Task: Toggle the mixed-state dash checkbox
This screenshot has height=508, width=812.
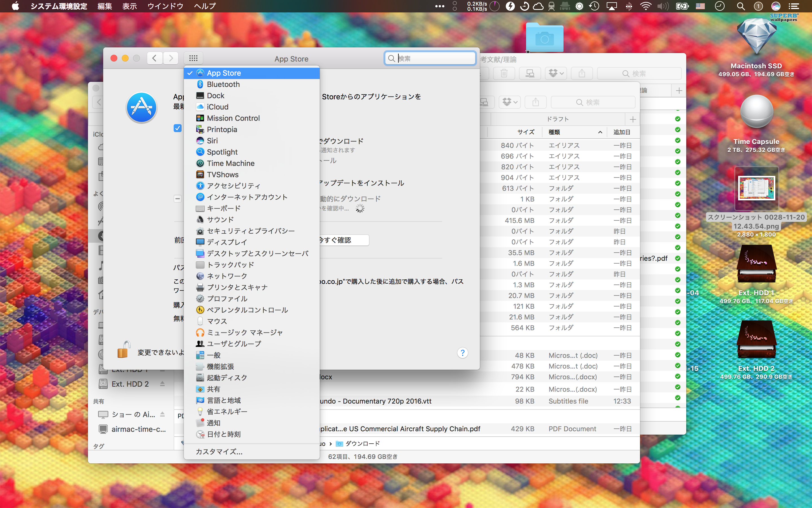Action: click(178, 199)
